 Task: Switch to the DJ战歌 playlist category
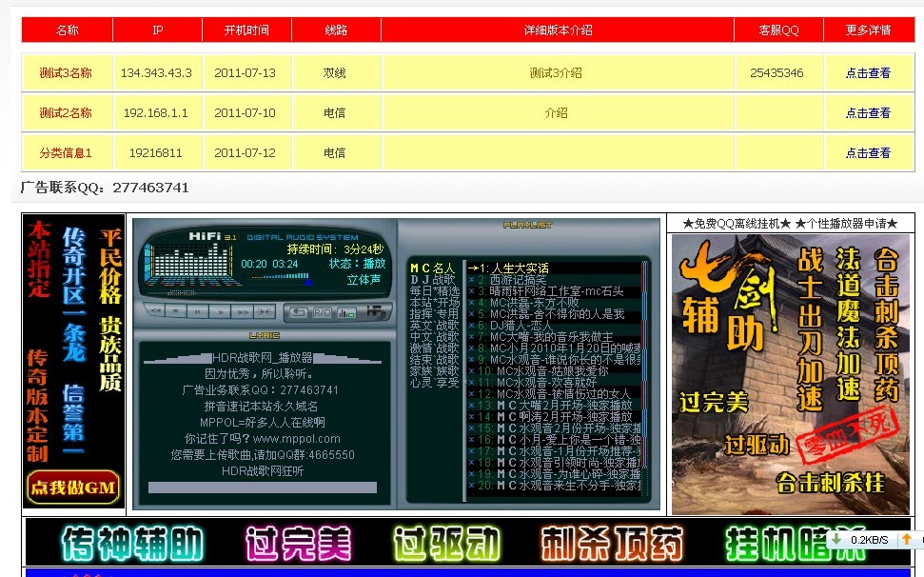435,279
